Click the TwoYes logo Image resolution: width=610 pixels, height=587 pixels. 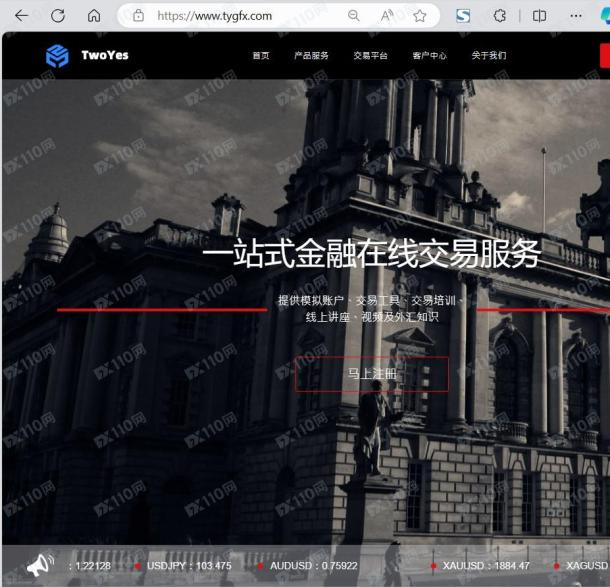pos(87,56)
